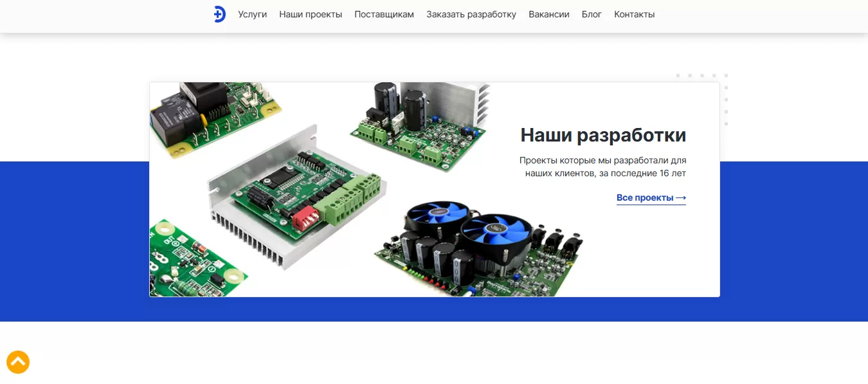Follow the Все проекты link
The width and height of the screenshot is (868, 384).
coord(651,198)
